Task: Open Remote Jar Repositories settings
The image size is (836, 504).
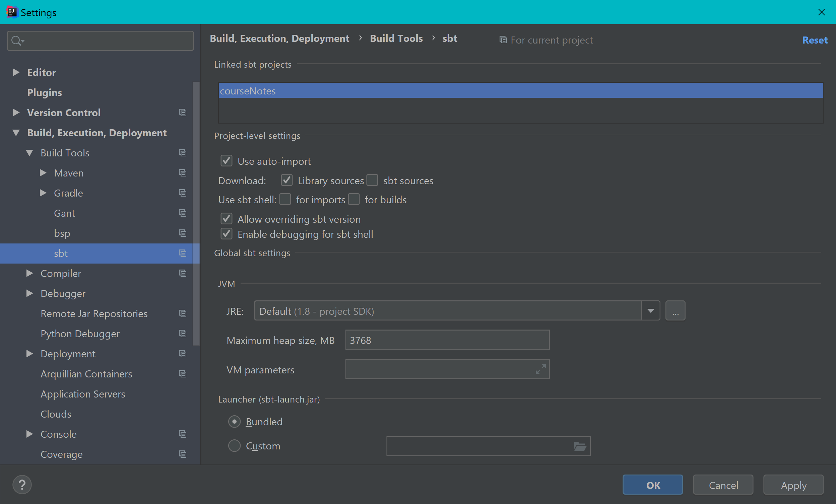Action: pos(94,314)
